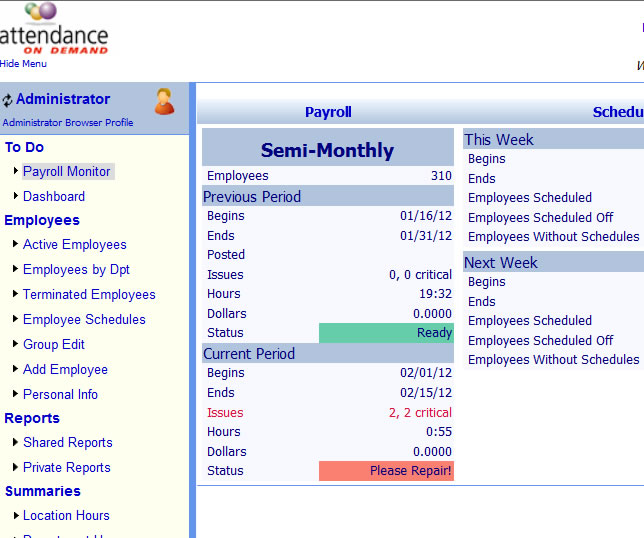Click the Summaries section heading
Screen dimensions: 644x538
pos(43,491)
